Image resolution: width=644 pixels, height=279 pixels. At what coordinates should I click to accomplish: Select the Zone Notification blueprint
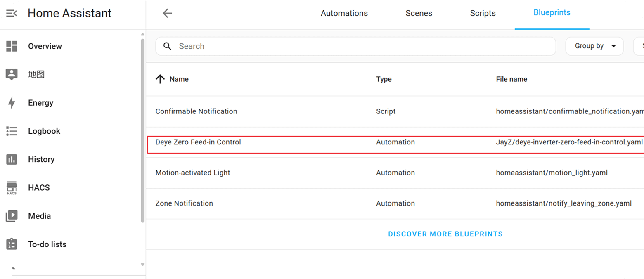pos(184,203)
